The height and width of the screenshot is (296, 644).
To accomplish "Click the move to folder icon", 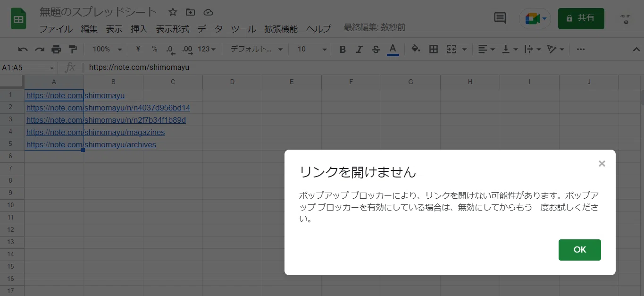I will coord(190,12).
